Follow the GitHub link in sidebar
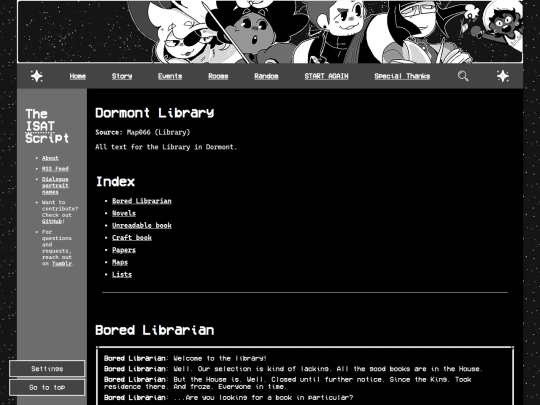 (52, 221)
